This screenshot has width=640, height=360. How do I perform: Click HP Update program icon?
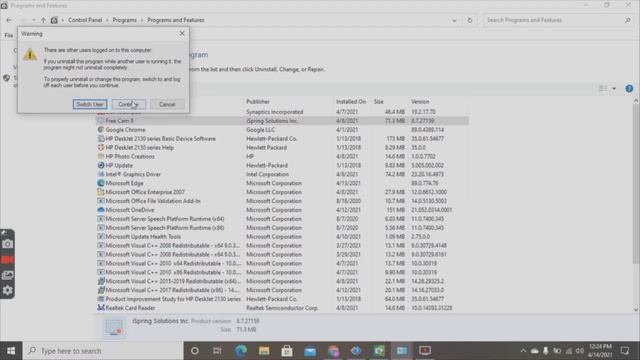101,165
